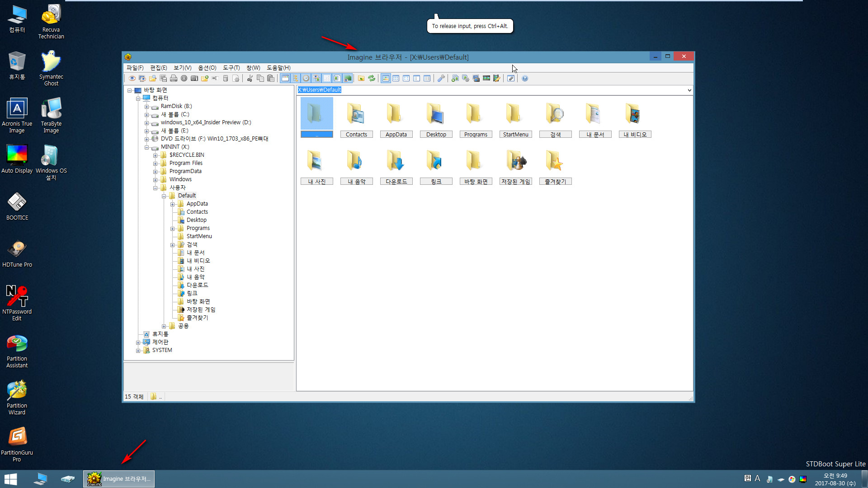Expand the SYSTEM tree node
Image resolution: width=868 pixels, height=488 pixels.
pyautogui.click(x=138, y=351)
